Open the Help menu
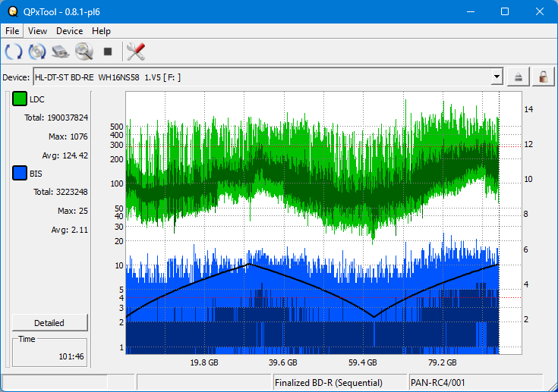This screenshot has width=558, height=392. pos(101,31)
